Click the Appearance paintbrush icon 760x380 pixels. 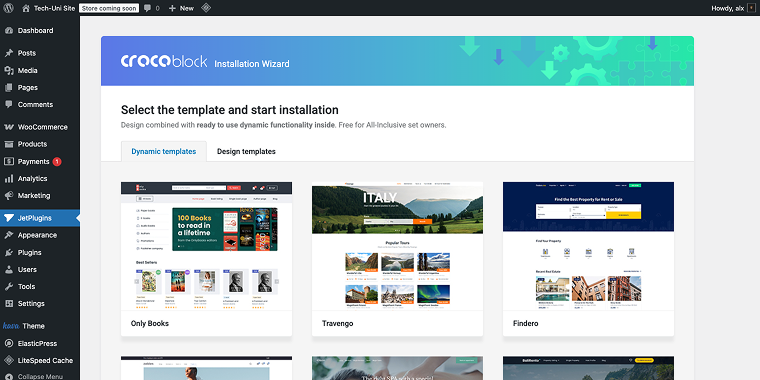point(9,235)
